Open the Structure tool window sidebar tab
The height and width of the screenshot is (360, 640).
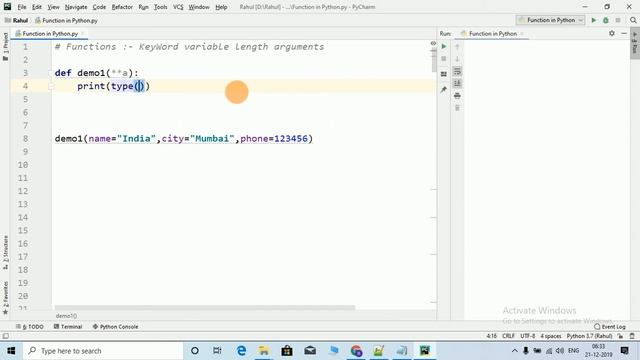coord(5,252)
